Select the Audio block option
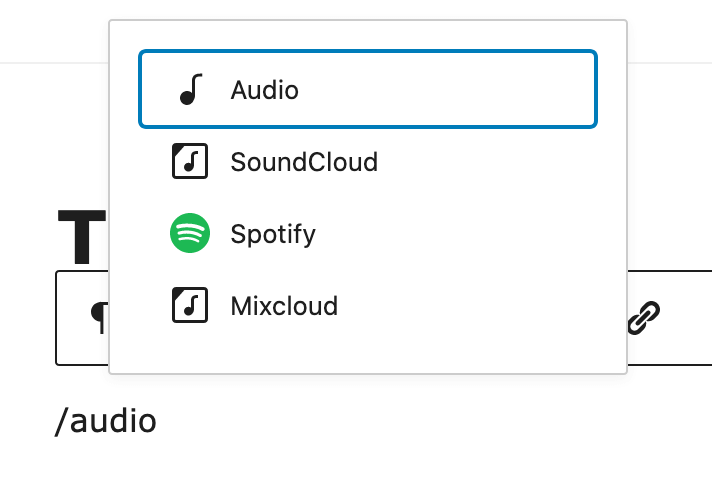The height and width of the screenshot is (478, 712). (368, 89)
